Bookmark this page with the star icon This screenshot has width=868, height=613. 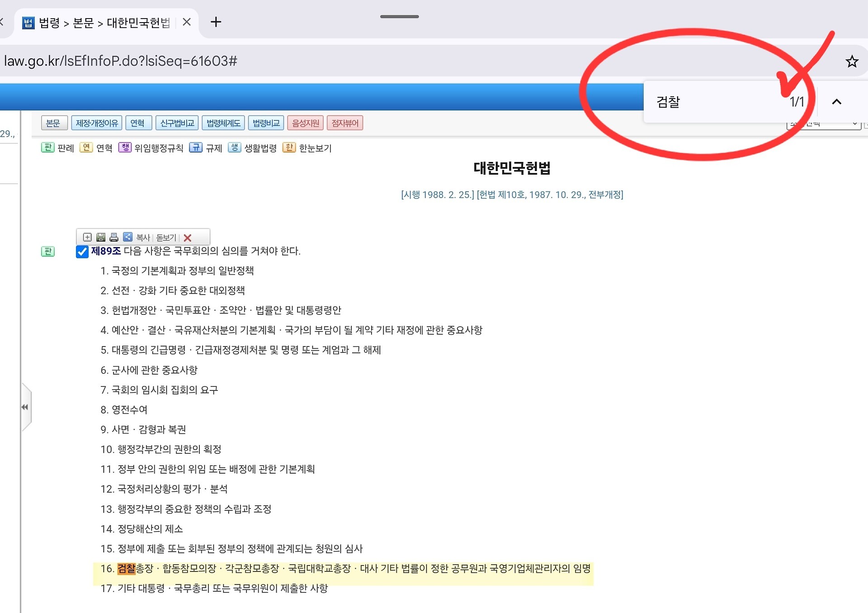852,61
